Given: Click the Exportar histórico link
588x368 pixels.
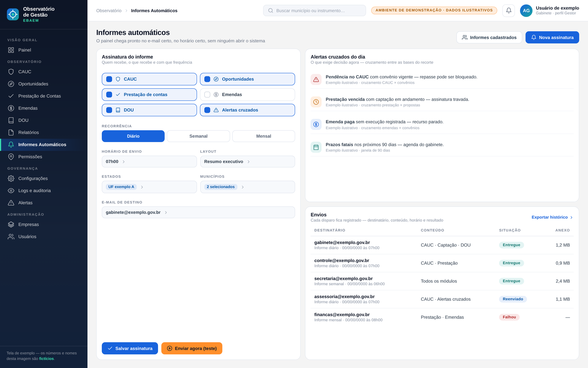Looking at the screenshot, I should [x=552, y=217].
